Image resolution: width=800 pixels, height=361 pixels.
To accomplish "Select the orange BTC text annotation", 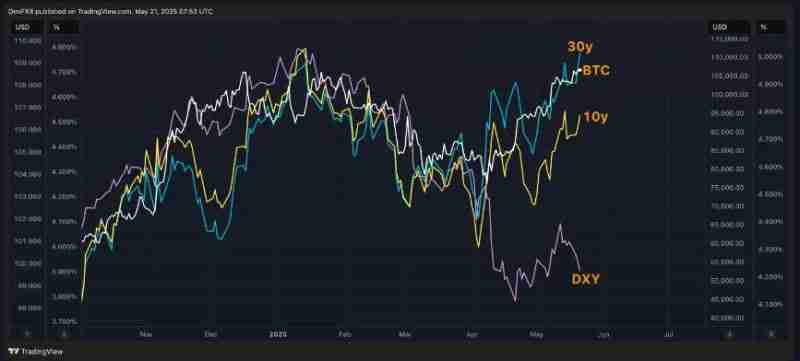I will (x=596, y=71).
